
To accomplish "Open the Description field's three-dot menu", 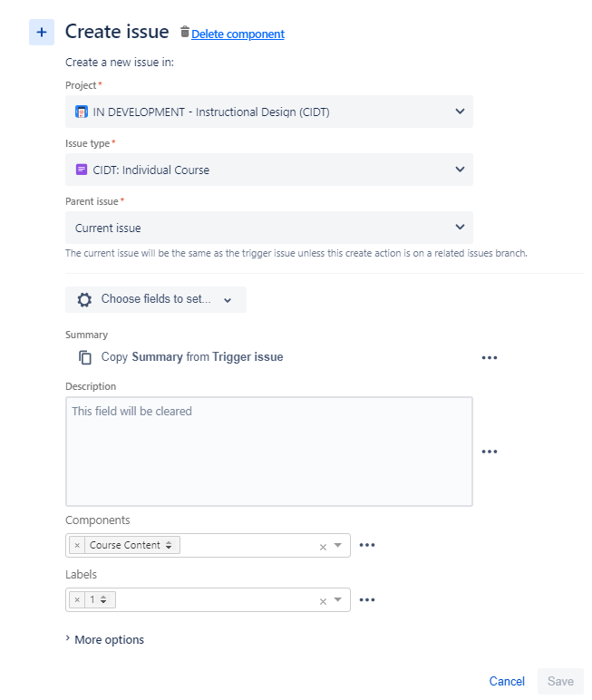I will (490, 452).
